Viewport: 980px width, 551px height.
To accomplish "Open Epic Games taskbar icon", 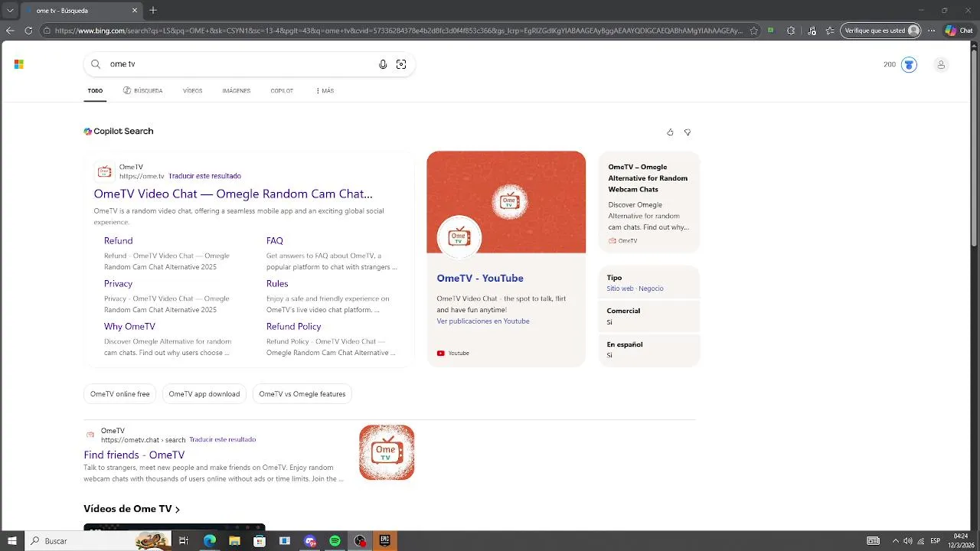I will point(385,541).
